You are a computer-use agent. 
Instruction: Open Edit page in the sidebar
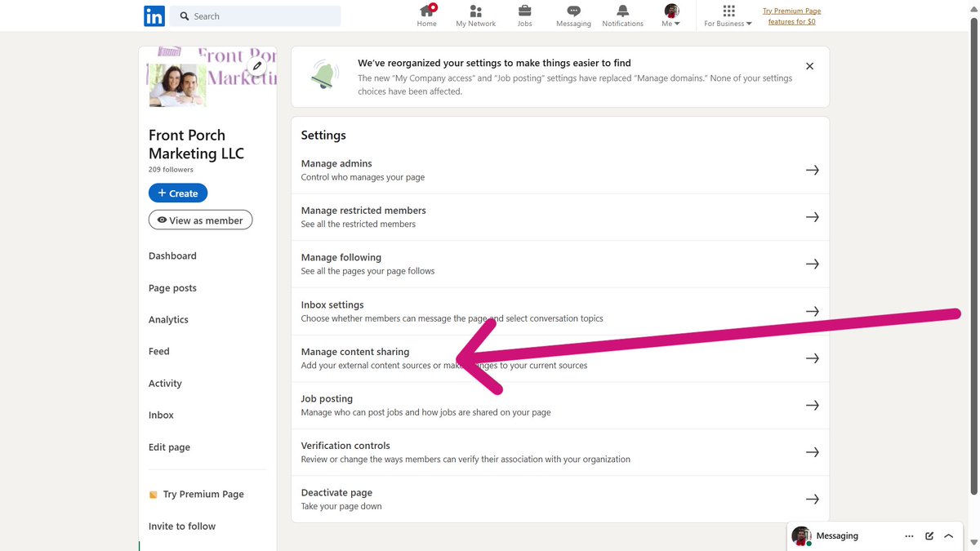(169, 447)
